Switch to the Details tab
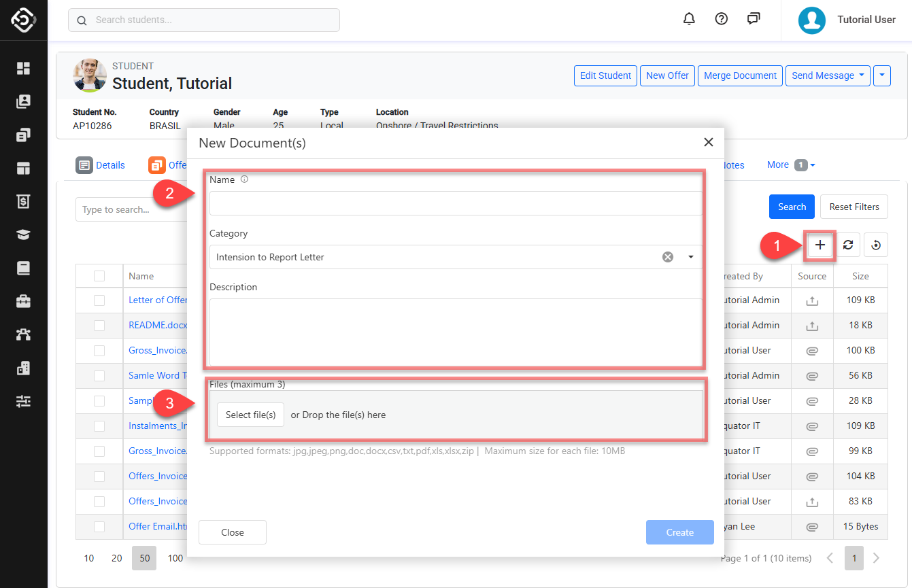Image resolution: width=912 pixels, height=588 pixels. tap(101, 165)
